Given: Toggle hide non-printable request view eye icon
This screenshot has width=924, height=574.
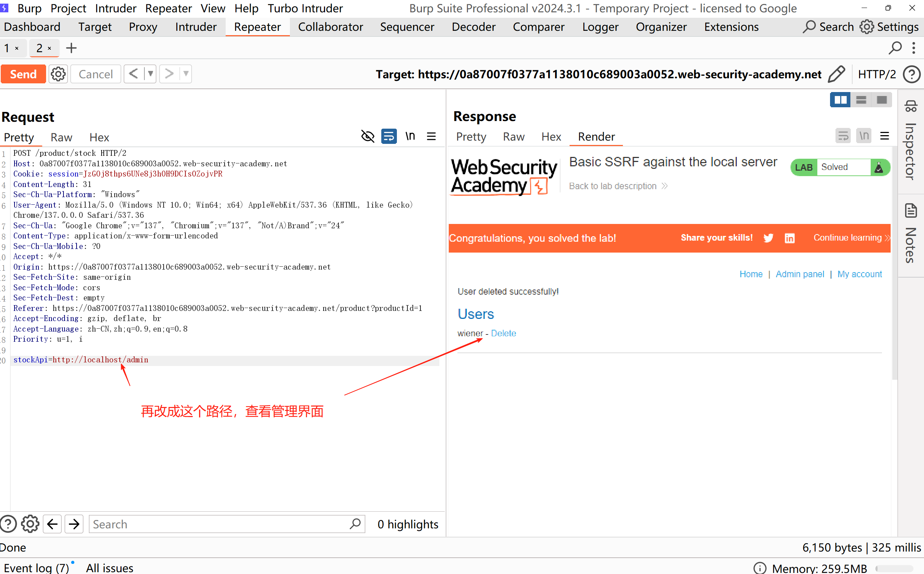Looking at the screenshot, I should (367, 136).
